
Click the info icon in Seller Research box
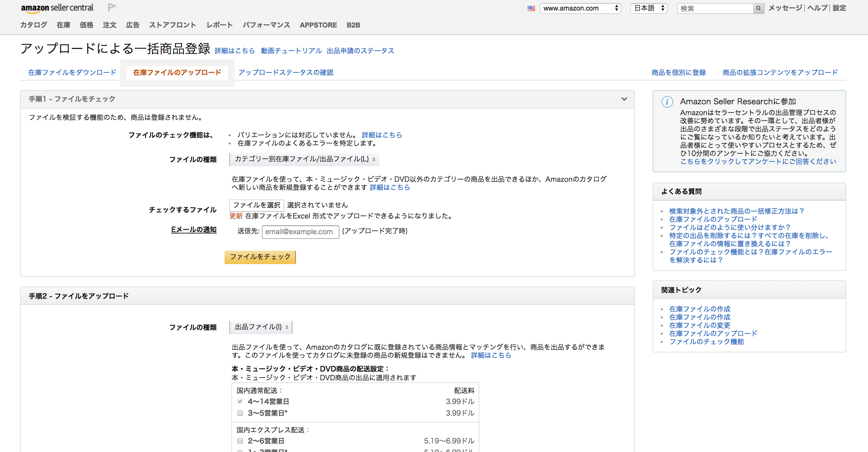click(x=667, y=102)
